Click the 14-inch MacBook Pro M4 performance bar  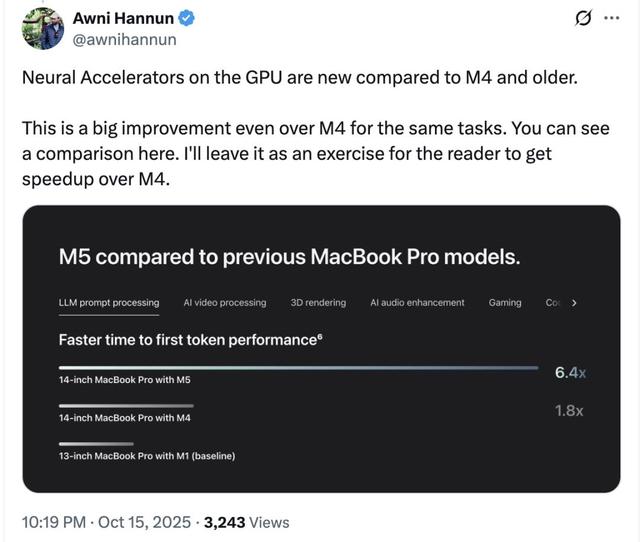click(127, 405)
